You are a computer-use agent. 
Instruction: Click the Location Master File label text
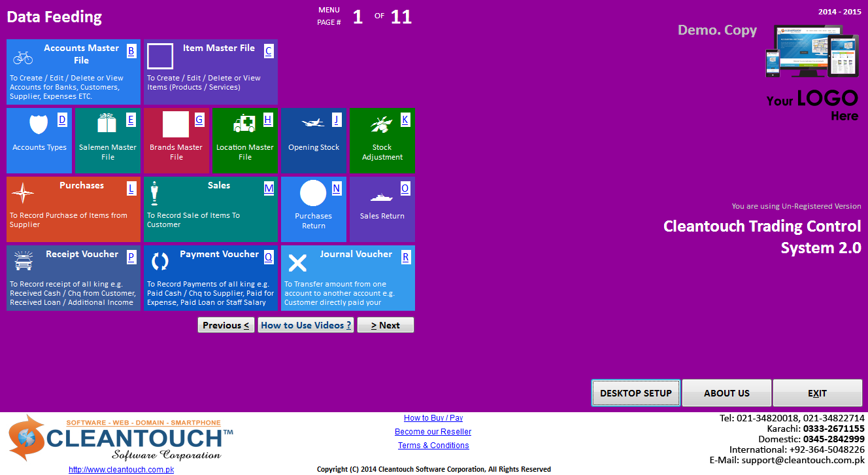click(x=245, y=152)
